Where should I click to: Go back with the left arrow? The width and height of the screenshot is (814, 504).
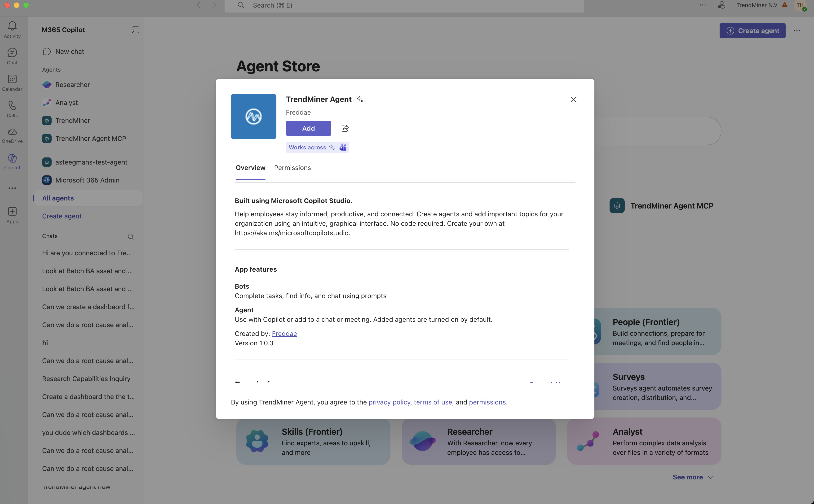pos(199,5)
